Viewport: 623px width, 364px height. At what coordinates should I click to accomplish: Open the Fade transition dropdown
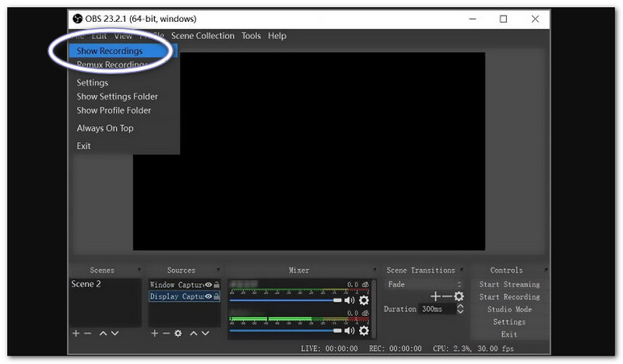pos(424,284)
